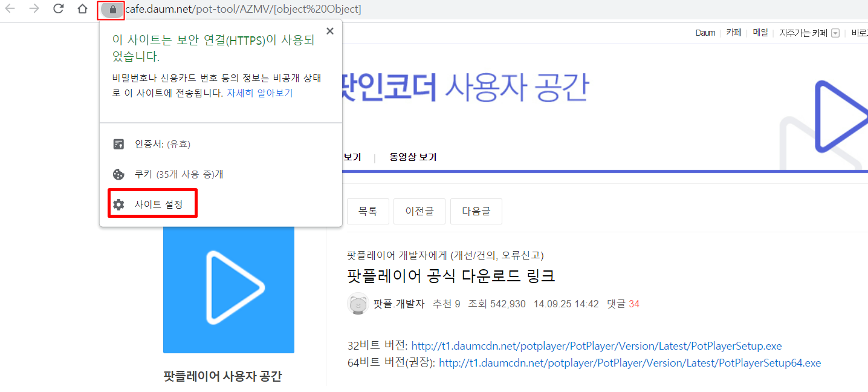This screenshot has width=868, height=392.
Task: Click the gear icon beside 사이트 설정
Action: pos(118,204)
